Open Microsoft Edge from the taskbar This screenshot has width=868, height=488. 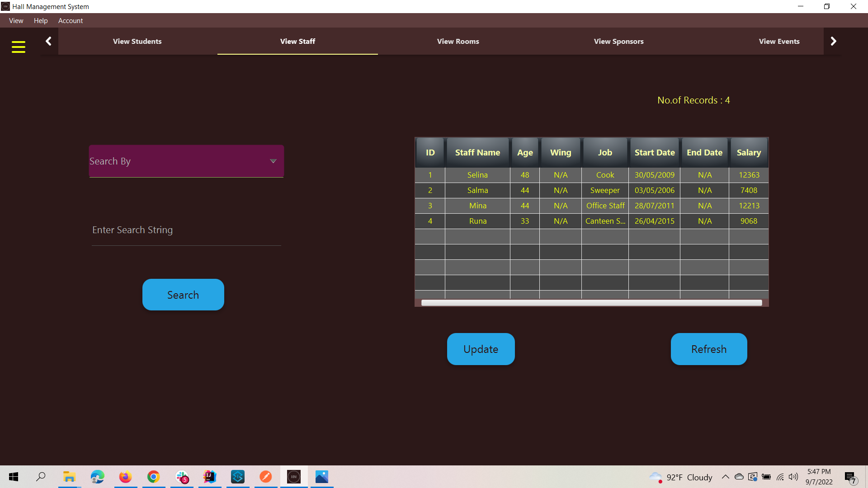(x=97, y=477)
